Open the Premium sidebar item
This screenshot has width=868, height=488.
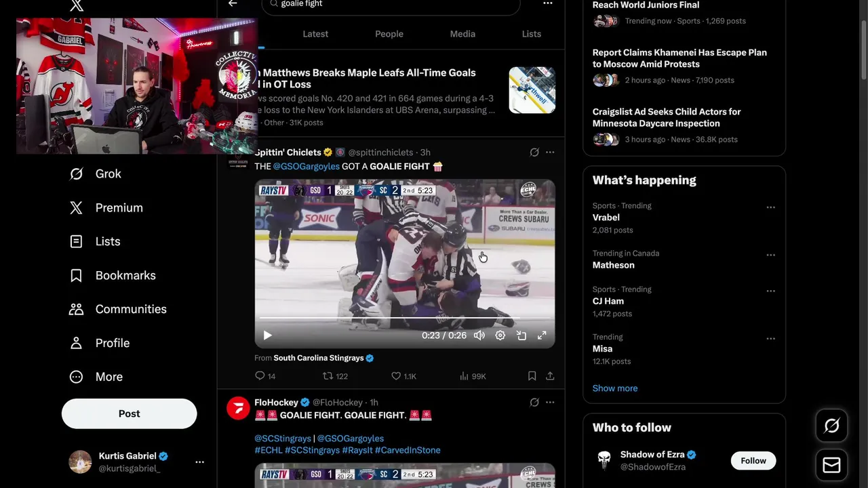click(x=106, y=208)
